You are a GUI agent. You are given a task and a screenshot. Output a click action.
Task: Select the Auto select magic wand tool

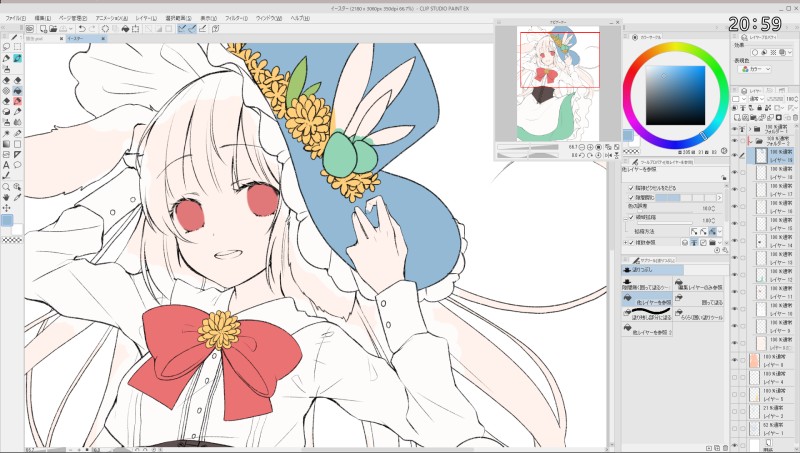point(6,133)
